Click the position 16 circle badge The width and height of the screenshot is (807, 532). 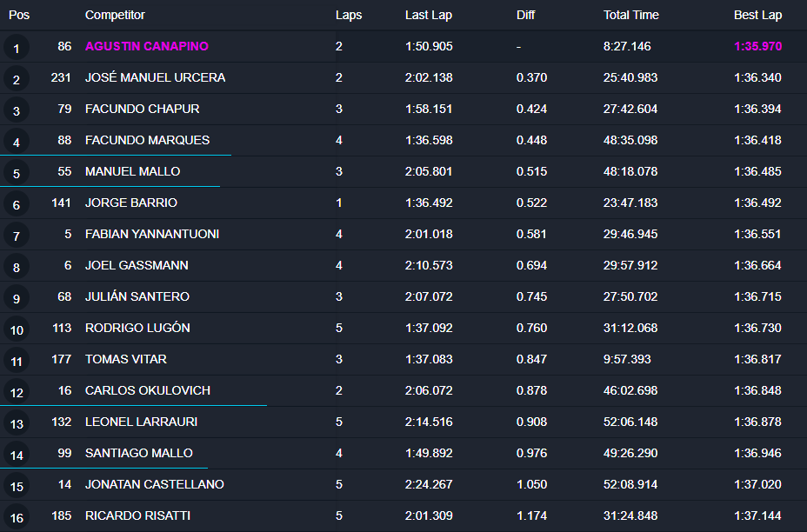17,517
